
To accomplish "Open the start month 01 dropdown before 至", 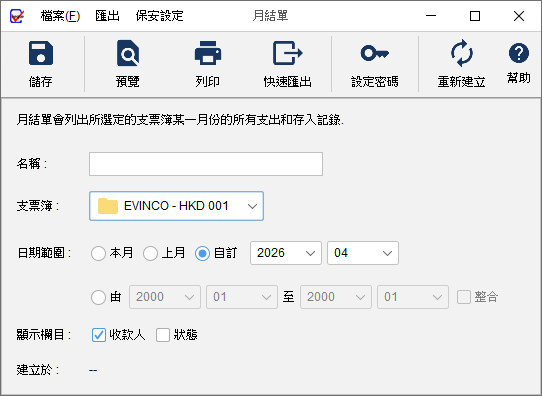I will point(242,297).
